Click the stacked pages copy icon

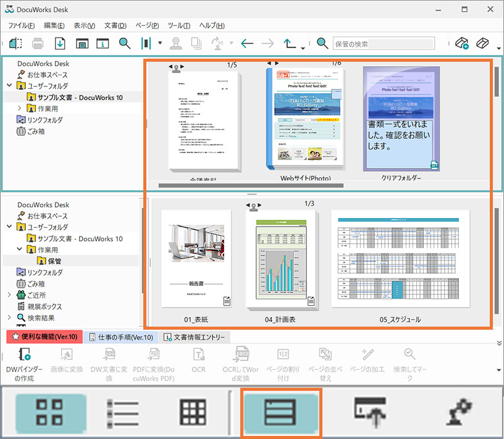tap(196, 43)
